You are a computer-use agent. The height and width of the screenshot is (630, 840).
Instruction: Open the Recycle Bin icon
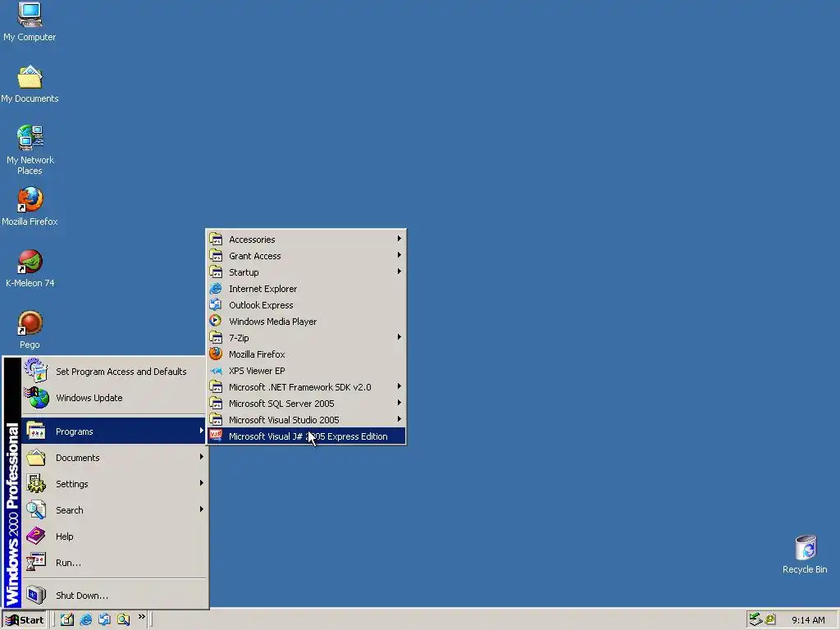[805, 554]
